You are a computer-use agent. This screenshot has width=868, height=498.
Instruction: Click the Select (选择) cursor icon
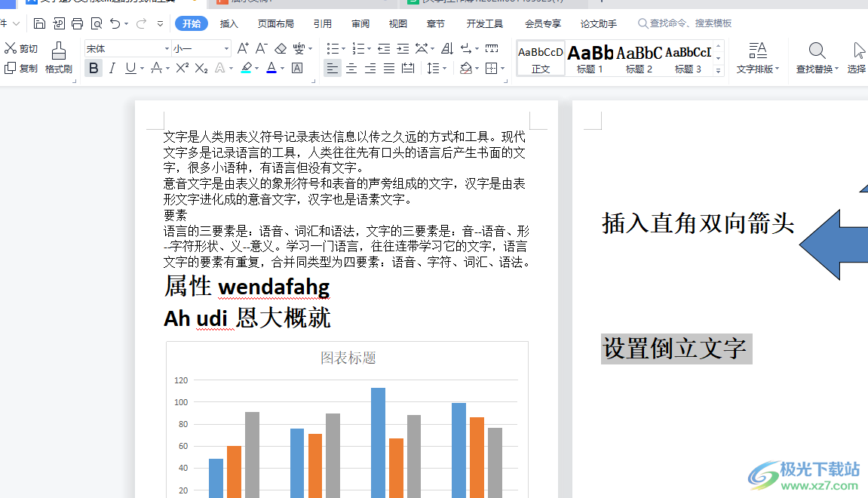click(857, 58)
